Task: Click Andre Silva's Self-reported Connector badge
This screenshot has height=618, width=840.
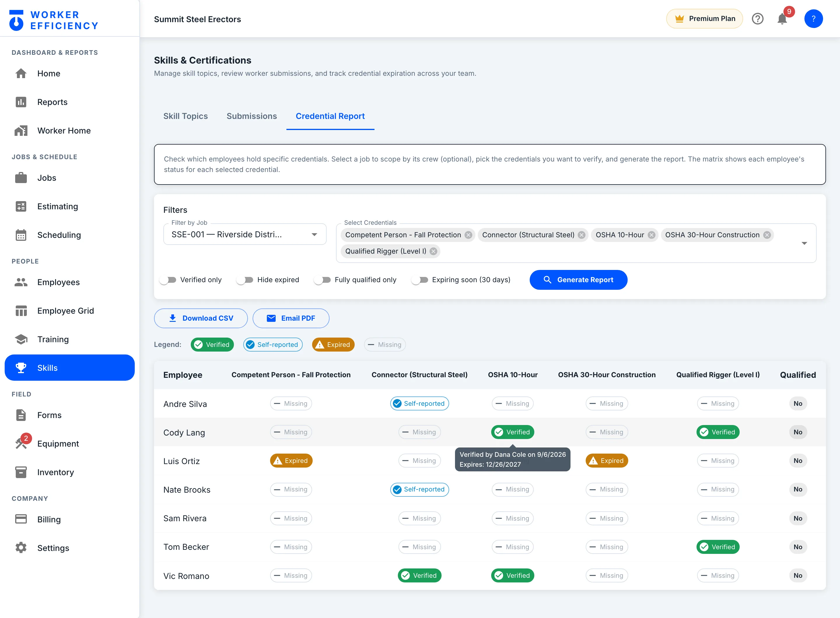Action: tap(419, 404)
